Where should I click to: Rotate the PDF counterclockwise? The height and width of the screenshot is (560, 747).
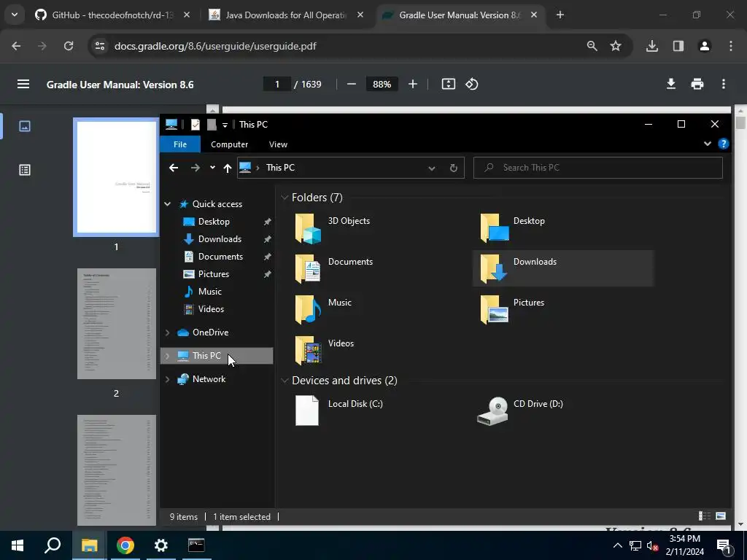(472, 85)
